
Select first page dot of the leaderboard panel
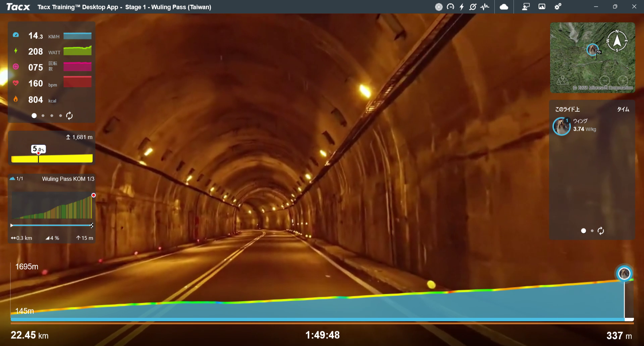point(584,231)
